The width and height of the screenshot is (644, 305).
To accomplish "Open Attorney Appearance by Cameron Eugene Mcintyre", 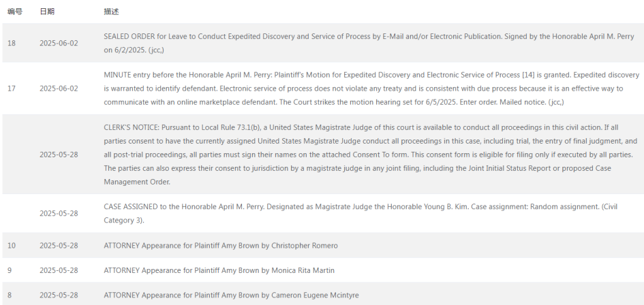I will [231, 295].
